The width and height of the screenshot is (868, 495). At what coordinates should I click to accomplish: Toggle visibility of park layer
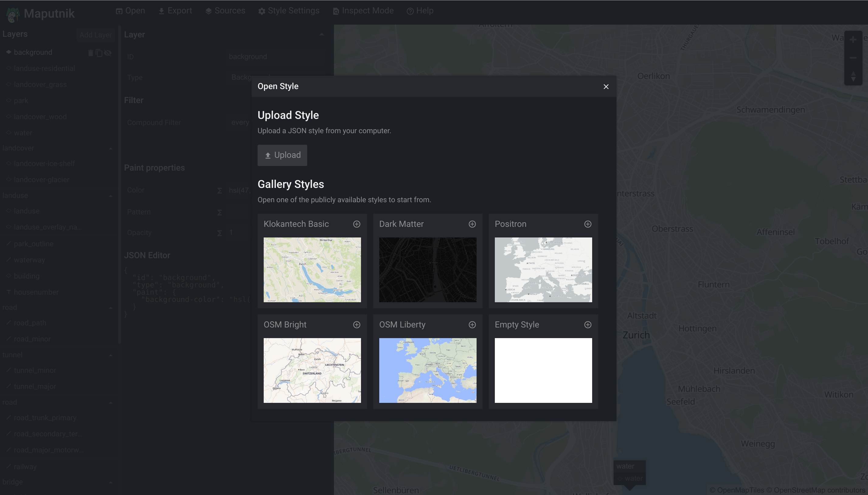[109, 100]
